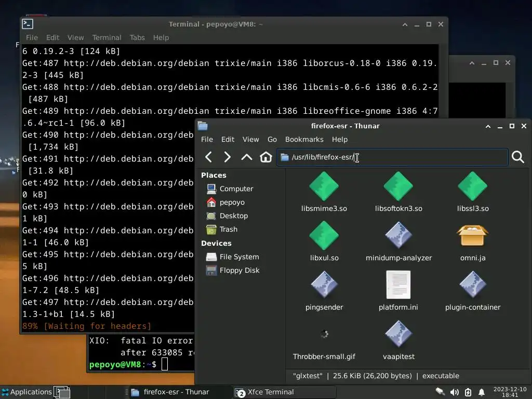Click the power manager tray icon

pos(468,392)
